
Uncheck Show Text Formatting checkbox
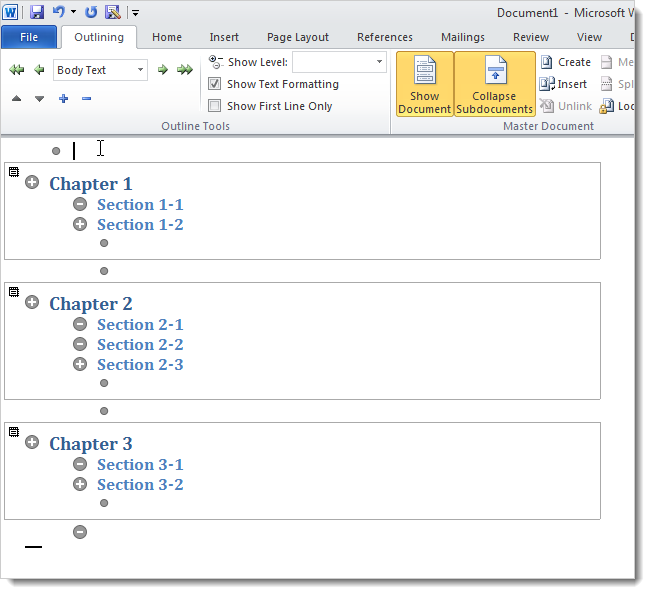214,84
